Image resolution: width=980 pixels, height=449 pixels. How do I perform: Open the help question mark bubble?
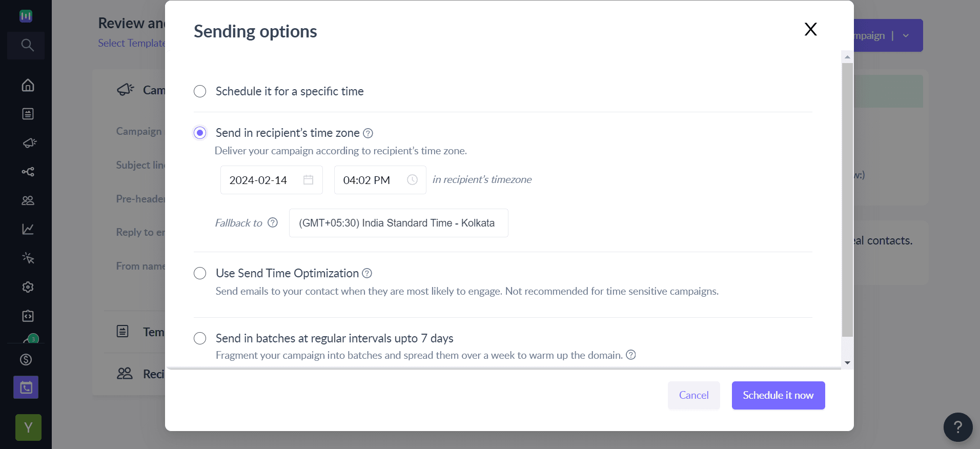(x=957, y=427)
